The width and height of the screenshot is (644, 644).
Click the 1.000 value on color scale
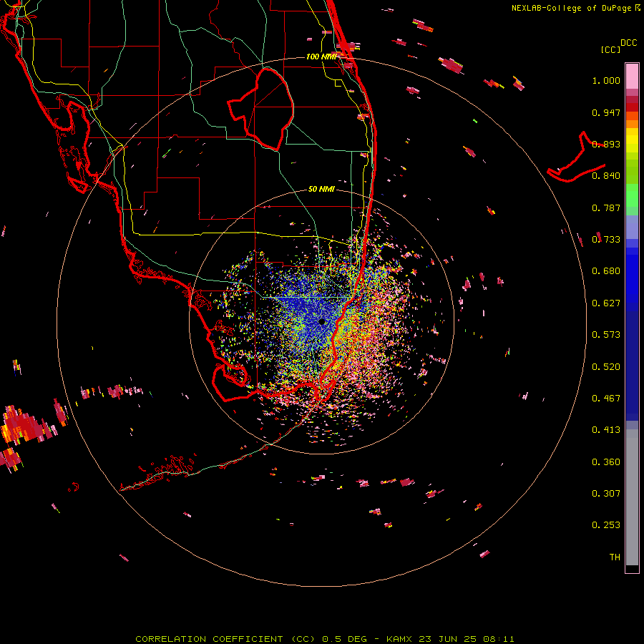pos(606,80)
